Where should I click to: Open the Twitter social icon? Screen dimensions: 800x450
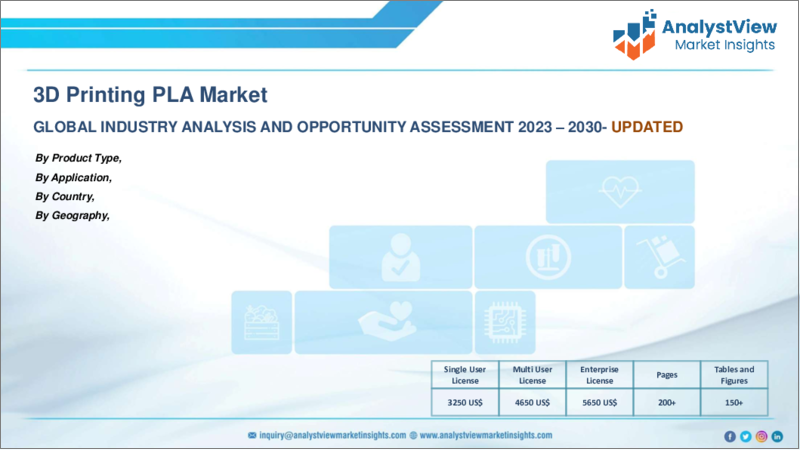pos(745,436)
